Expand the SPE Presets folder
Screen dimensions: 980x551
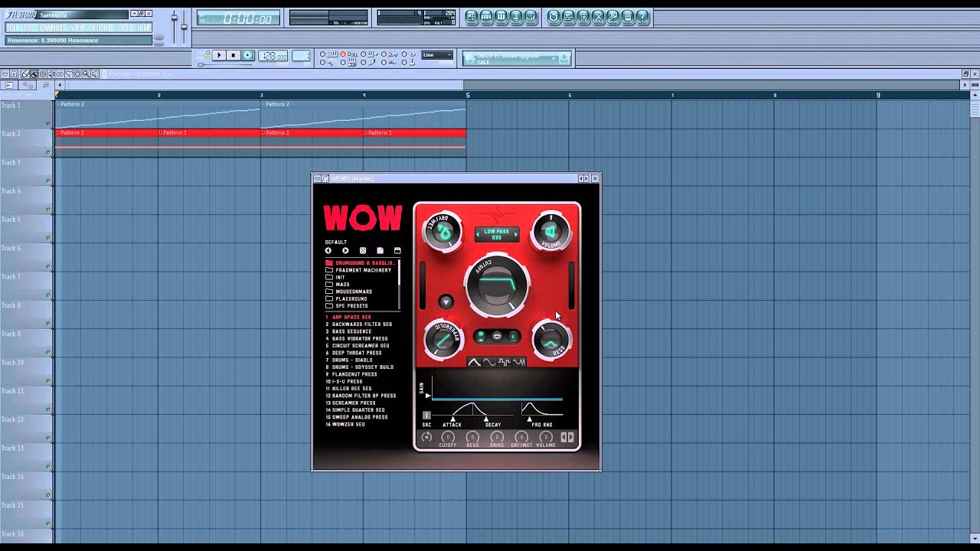point(347,306)
